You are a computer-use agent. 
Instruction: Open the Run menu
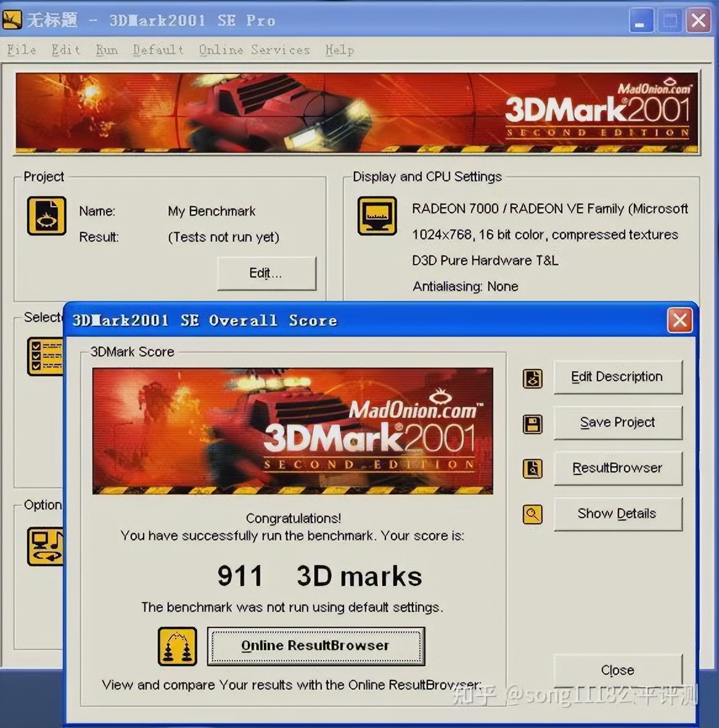[x=106, y=50]
